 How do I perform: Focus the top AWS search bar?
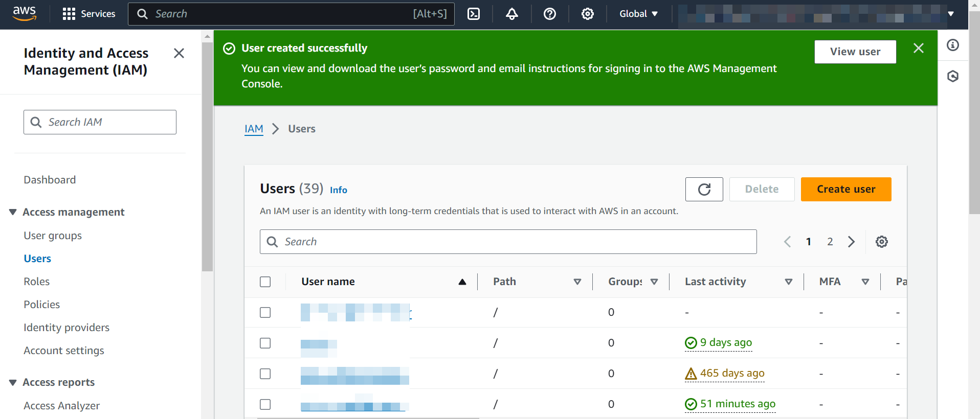pos(291,14)
